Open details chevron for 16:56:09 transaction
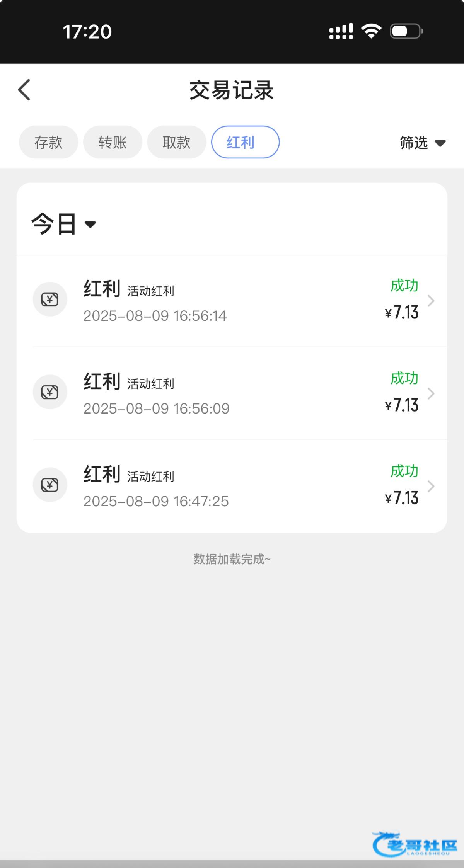The width and height of the screenshot is (464, 868). tap(431, 393)
